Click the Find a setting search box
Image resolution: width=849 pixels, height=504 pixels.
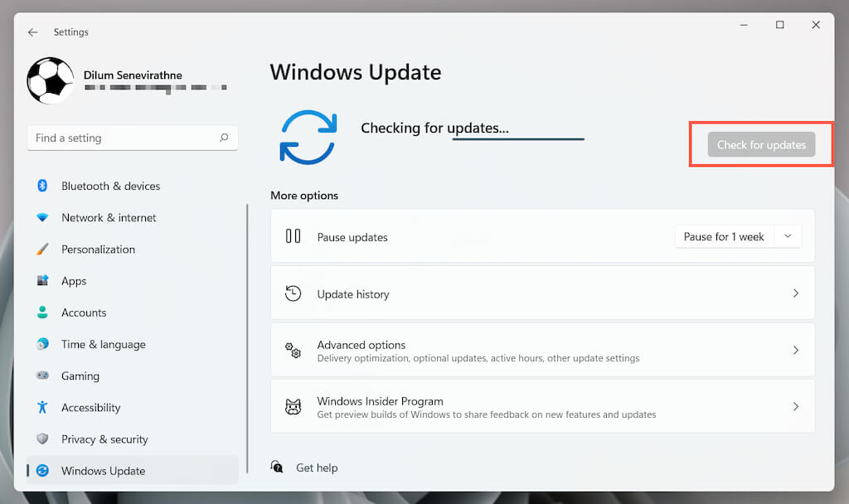coord(132,138)
